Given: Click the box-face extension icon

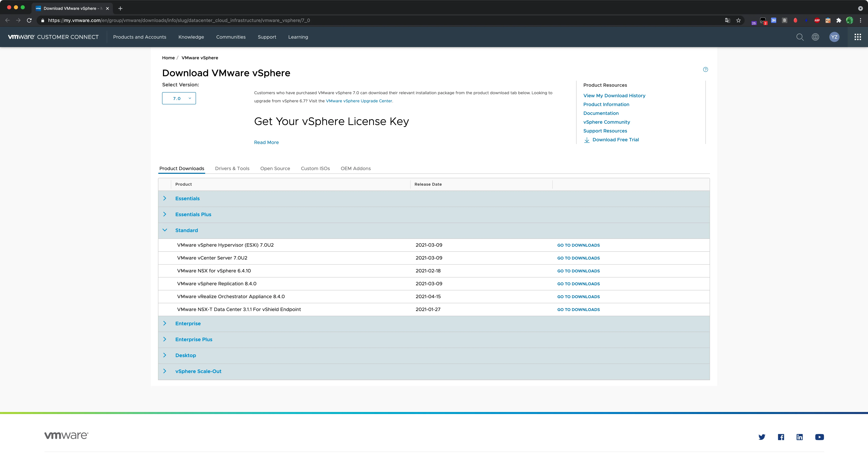Looking at the screenshot, I should coord(828,20).
